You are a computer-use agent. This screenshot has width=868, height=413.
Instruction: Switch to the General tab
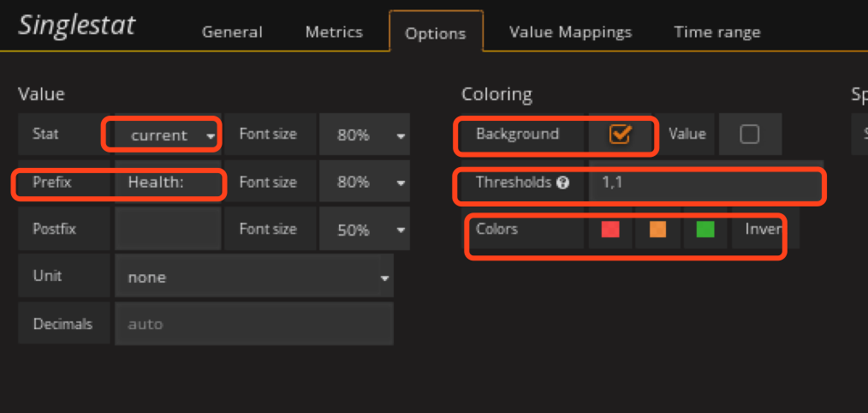tap(232, 33)
